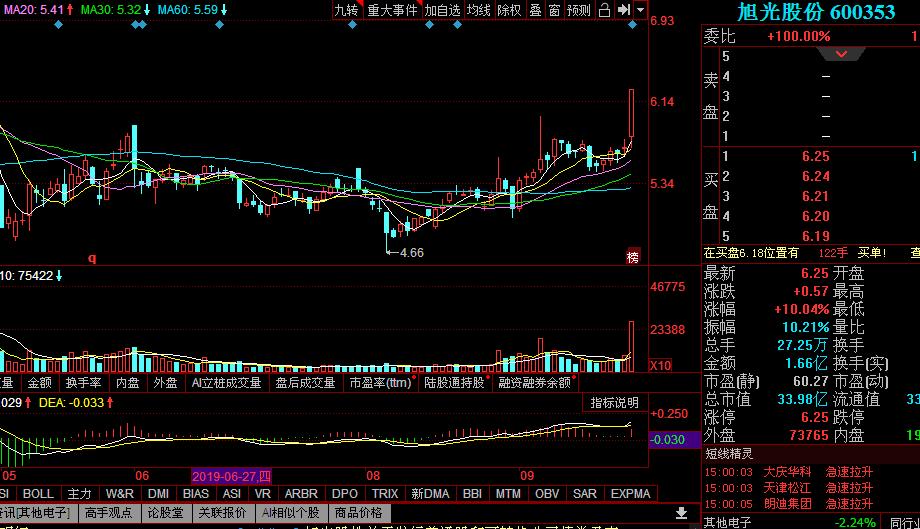920x529 pixels.
Task: Select the BOLL indicator tab
Action: tap(38, 494)
